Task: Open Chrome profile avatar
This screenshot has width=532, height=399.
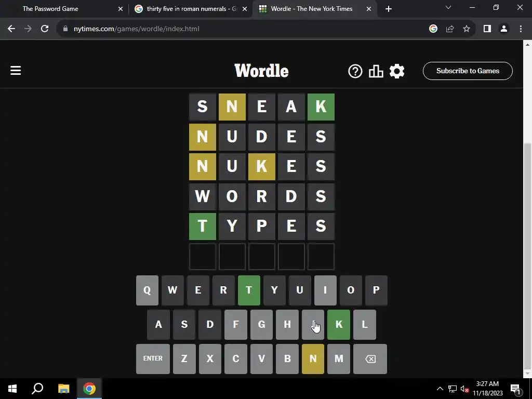Action: click(x=504, y=29)
